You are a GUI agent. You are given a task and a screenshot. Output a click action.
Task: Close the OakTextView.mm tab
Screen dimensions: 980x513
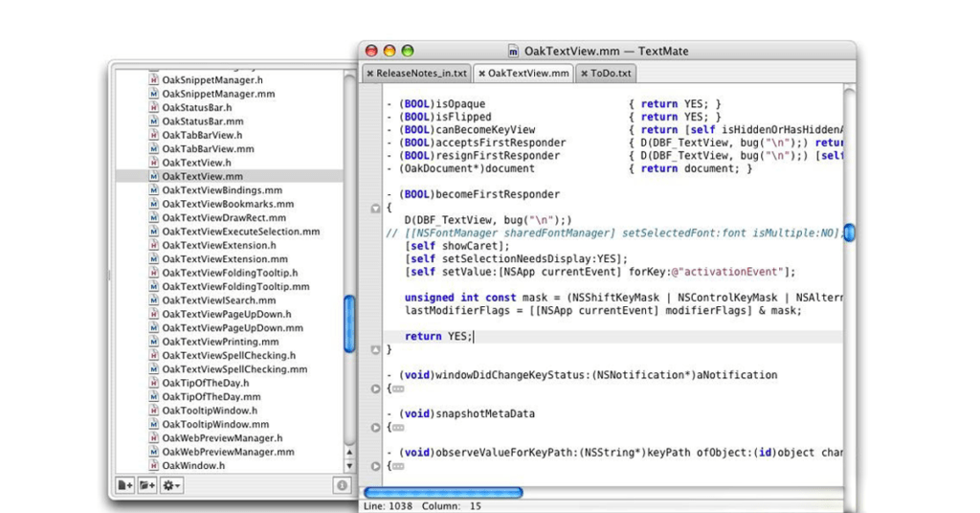tap(482, 74)
